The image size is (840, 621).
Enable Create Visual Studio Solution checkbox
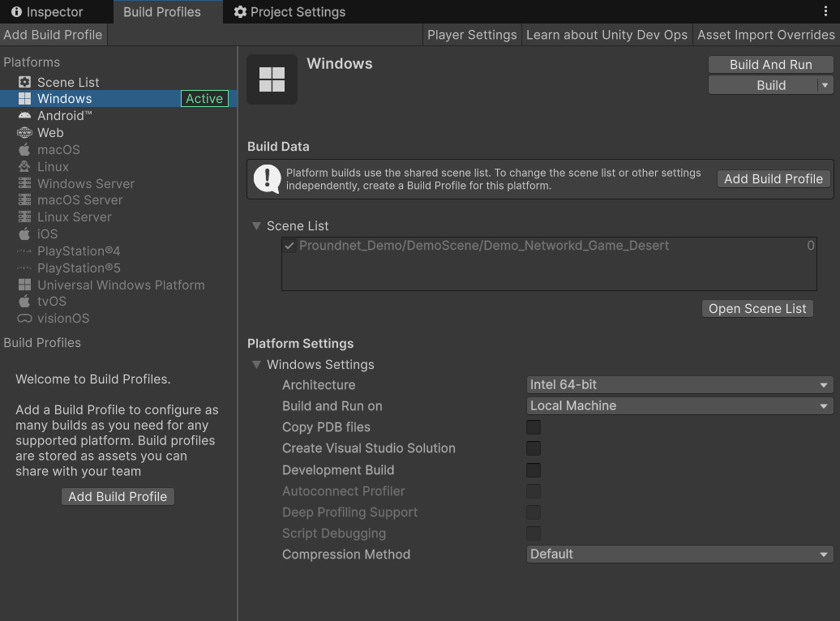point(534,448)
